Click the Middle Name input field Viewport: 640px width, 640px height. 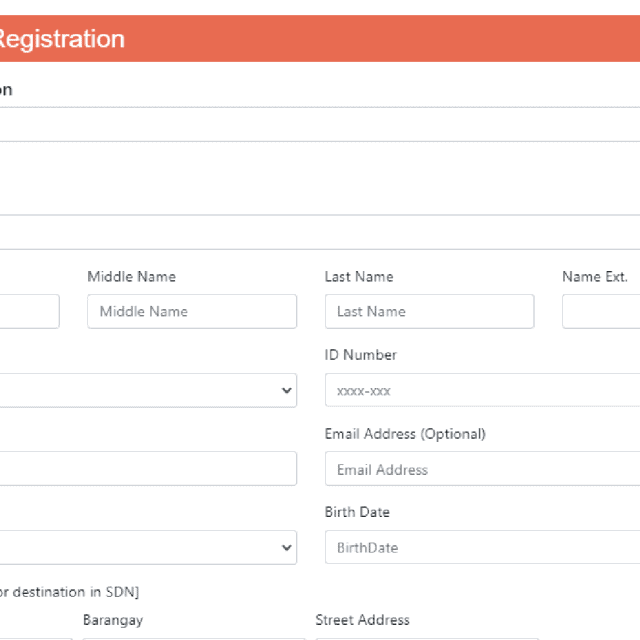coord(191,311)
